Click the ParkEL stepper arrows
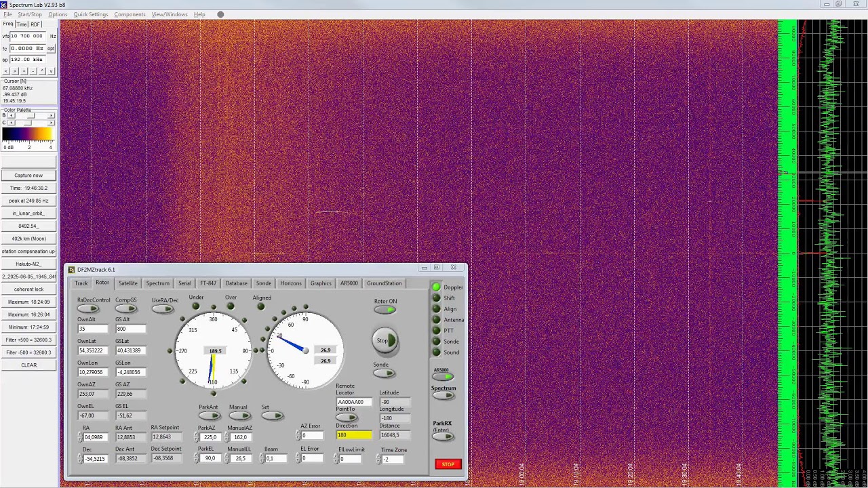The image size is (868, 488). click(197, 459)
